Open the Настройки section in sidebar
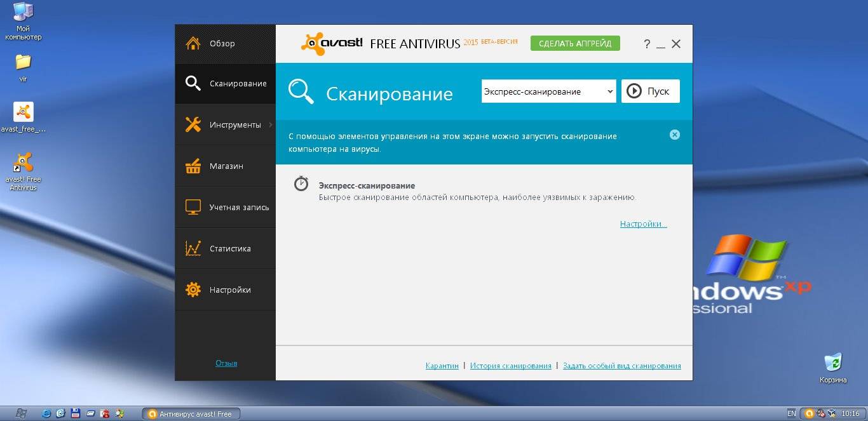The width and height of the screenshot is (868, 421). click(226, 290)
